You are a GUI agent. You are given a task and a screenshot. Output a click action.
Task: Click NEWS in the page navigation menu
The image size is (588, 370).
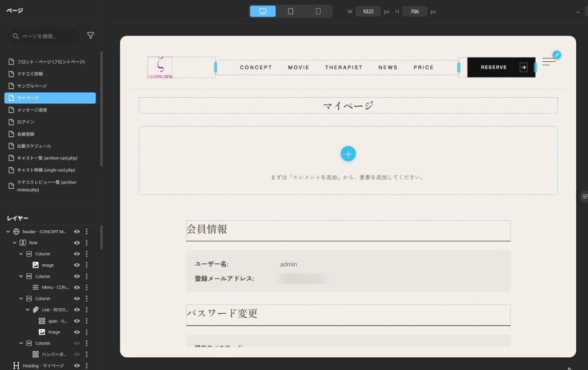coord(388,67)
